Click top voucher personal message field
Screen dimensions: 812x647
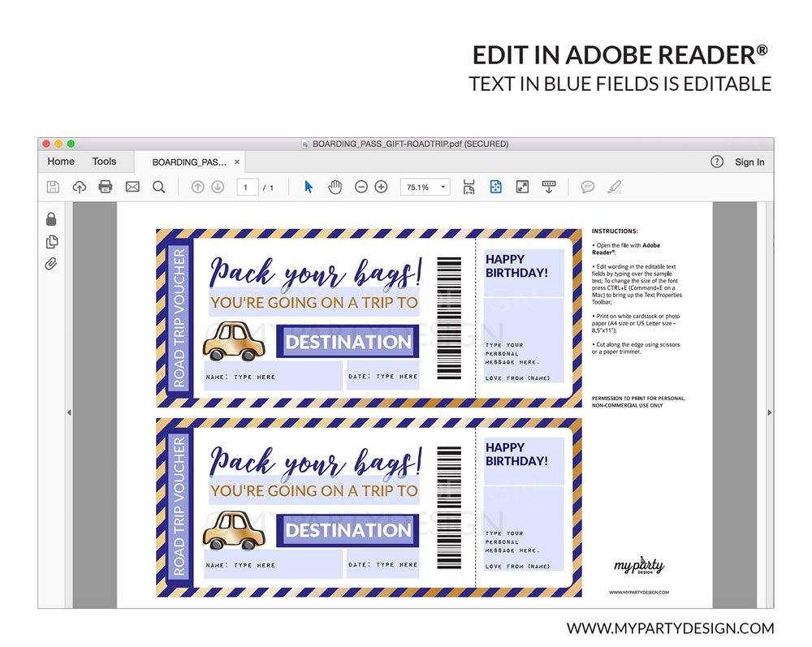pos(524,341)
